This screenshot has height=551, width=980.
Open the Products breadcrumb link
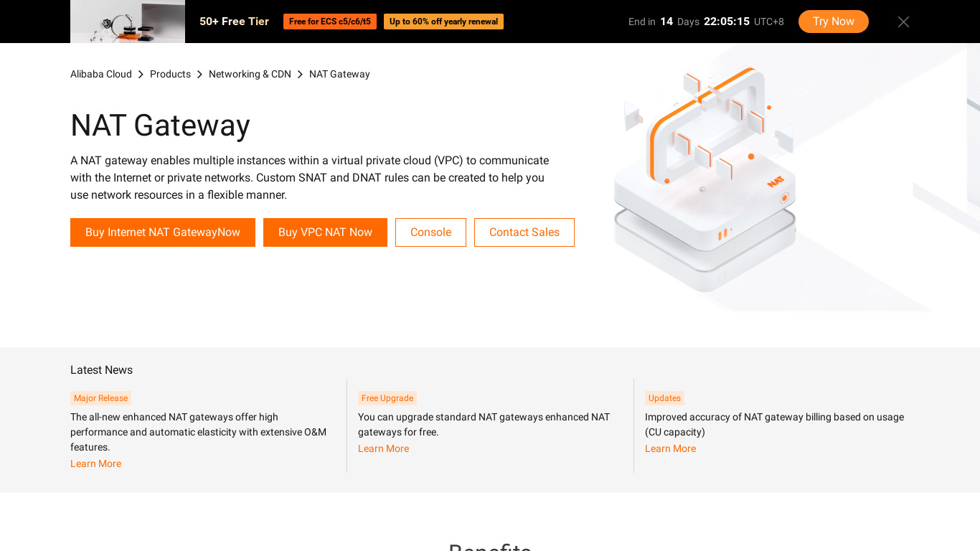pyautogui.click(x=170, y=74)
